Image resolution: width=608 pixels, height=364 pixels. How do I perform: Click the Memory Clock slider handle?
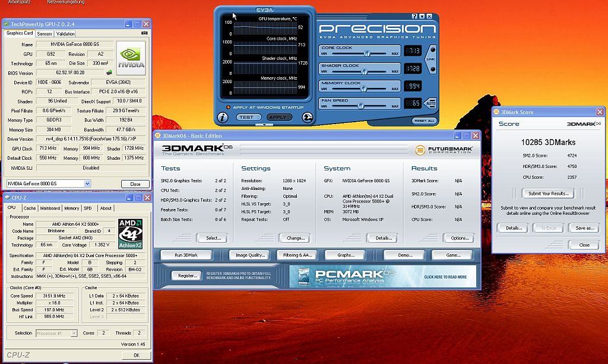[363, 89]
